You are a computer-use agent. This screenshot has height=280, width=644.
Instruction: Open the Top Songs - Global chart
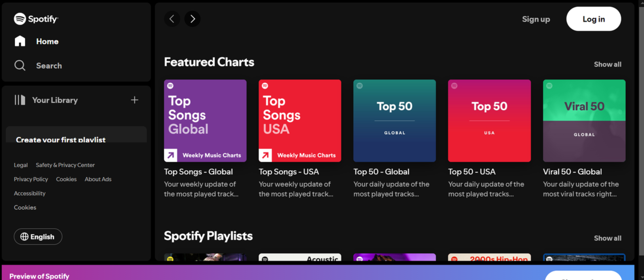(x=205, y=121)
